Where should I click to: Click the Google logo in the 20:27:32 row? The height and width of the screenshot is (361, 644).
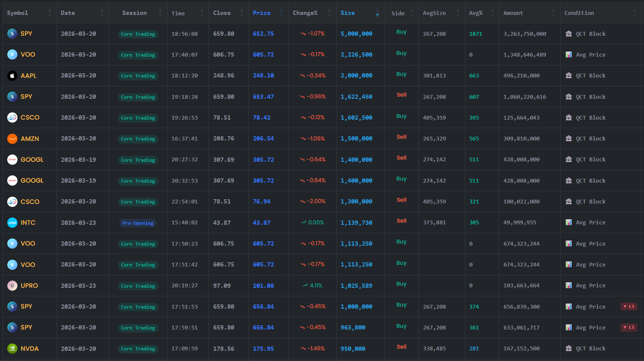click(12, 160)
